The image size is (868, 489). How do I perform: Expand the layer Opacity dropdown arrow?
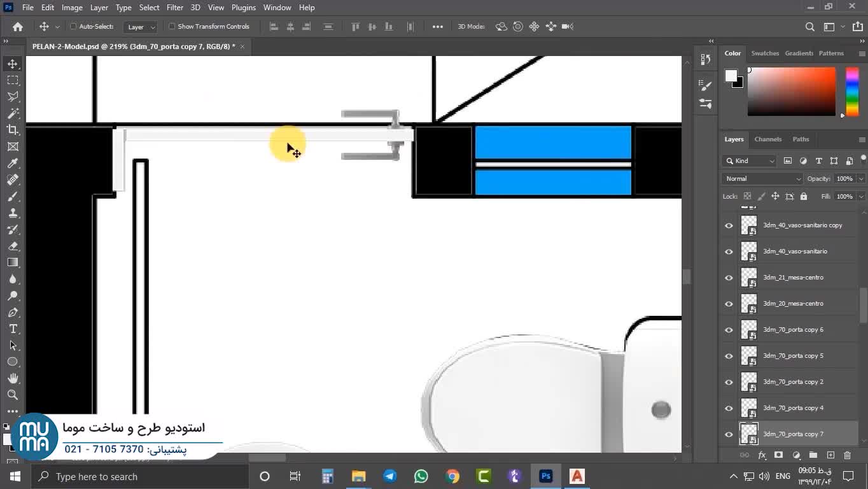coord(861,179)
